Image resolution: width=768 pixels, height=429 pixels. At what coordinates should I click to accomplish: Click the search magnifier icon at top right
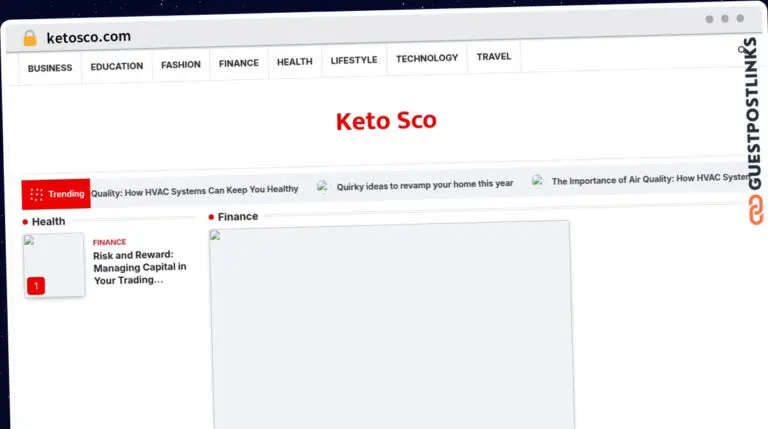743,49
